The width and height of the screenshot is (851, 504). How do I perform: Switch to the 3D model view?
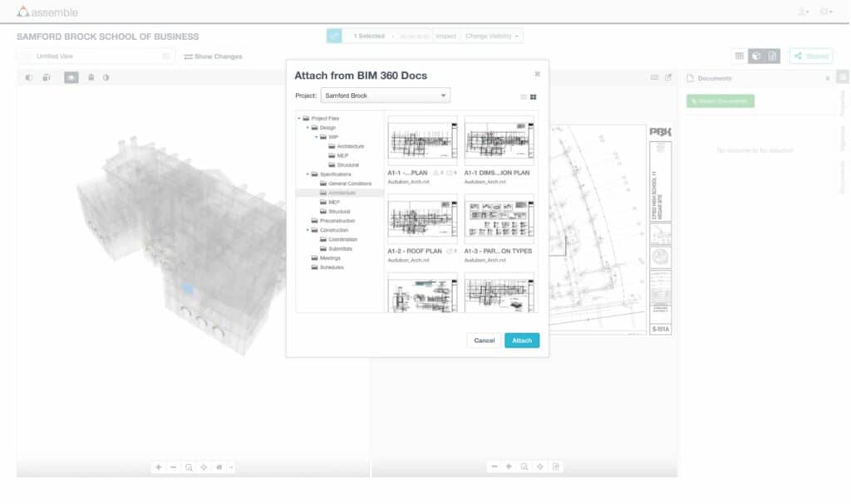(756, 56)
